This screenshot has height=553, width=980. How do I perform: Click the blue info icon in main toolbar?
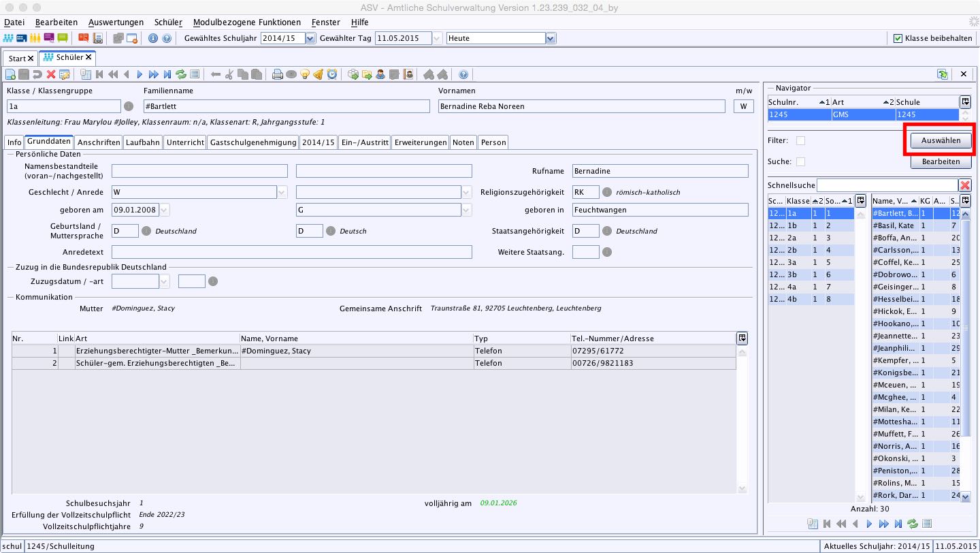152,38
